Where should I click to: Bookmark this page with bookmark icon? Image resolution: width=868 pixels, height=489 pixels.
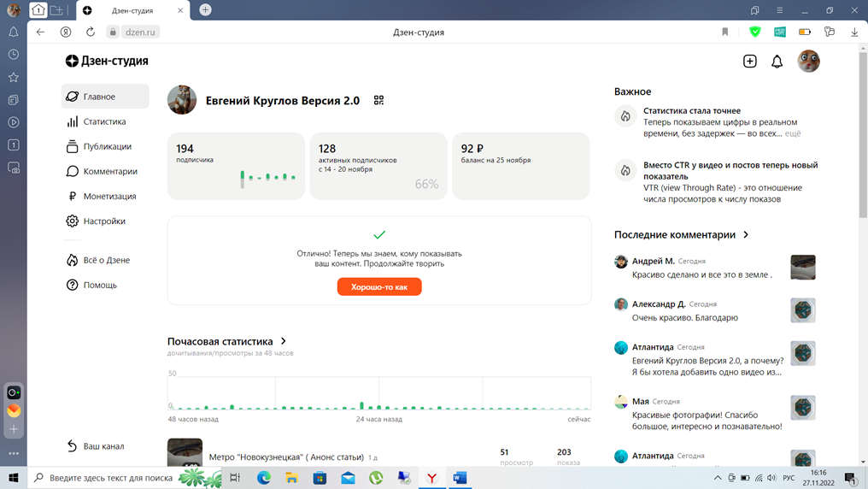725,32
